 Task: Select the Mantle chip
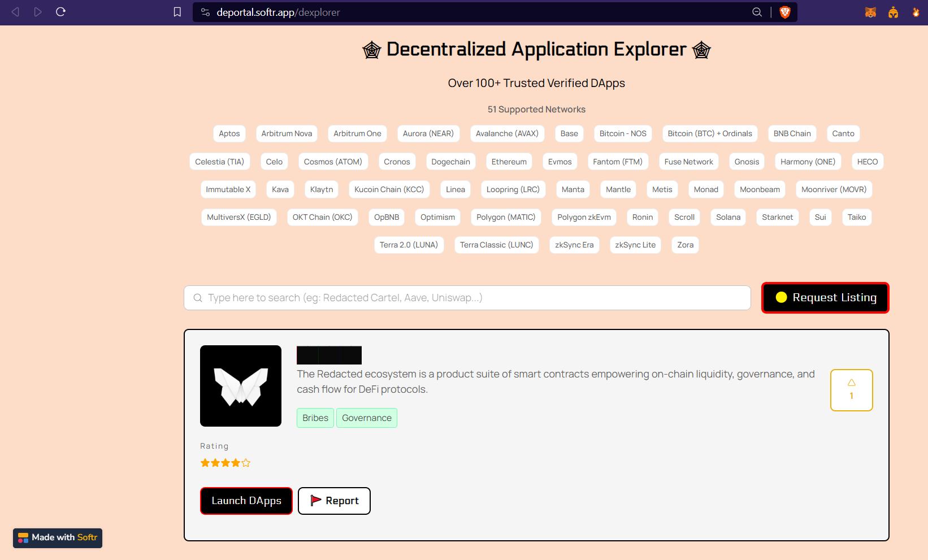(x=618, y=189)
